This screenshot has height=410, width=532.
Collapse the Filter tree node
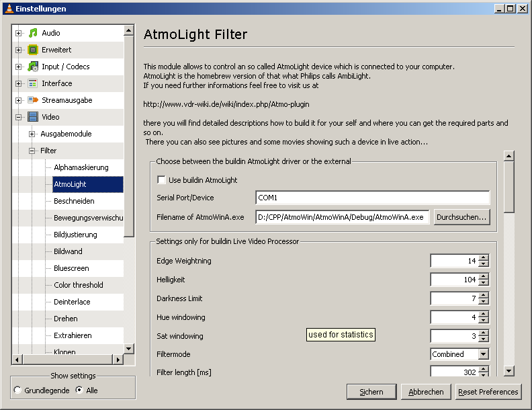click(x=32, y=151)
